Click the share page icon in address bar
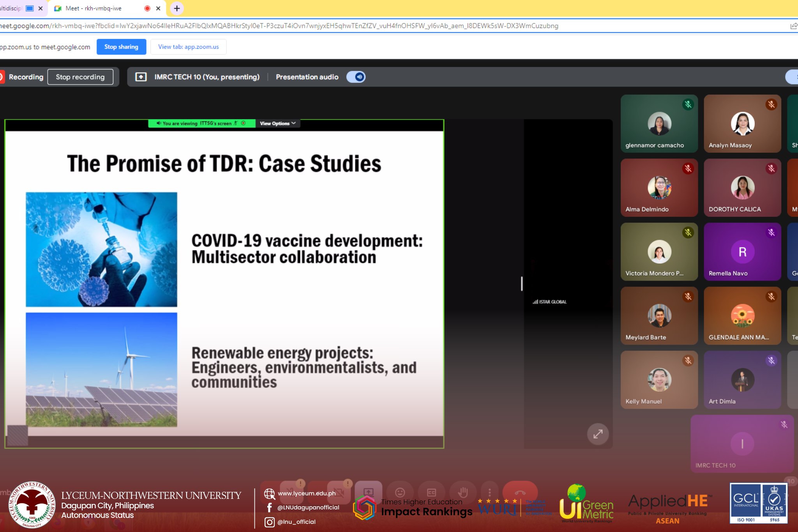 (x=793, y=26)
